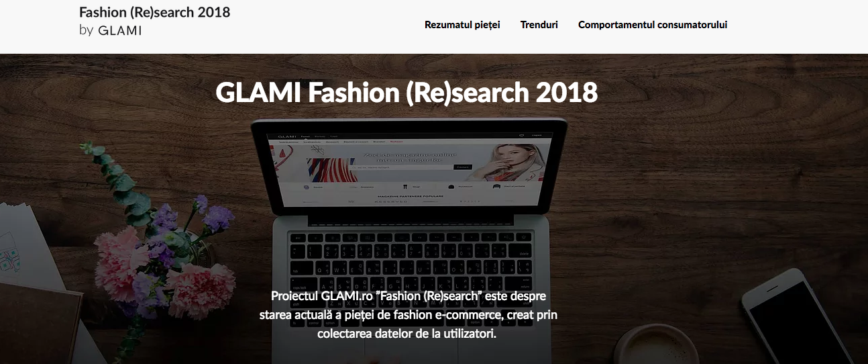Click the Fashion (Re)search 2018 site title
Viewport: 868px width, 364px height.
[x=154, y=12]
